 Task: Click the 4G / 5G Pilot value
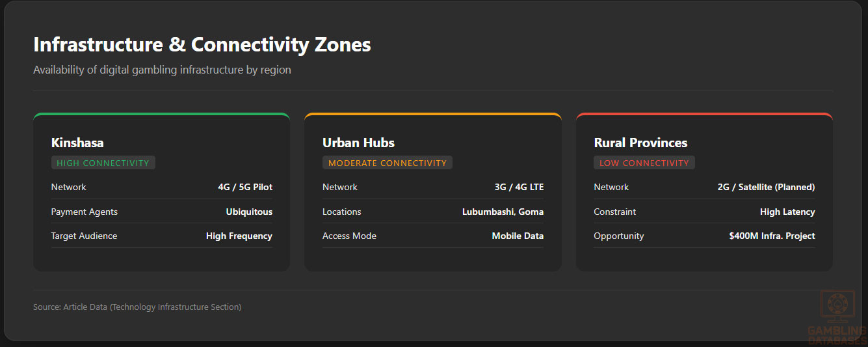tap(245, 187)
